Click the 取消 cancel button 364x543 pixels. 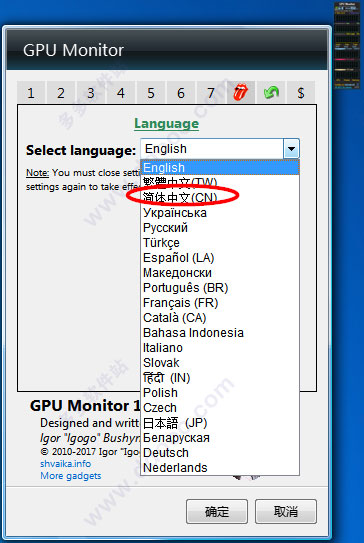286,511
